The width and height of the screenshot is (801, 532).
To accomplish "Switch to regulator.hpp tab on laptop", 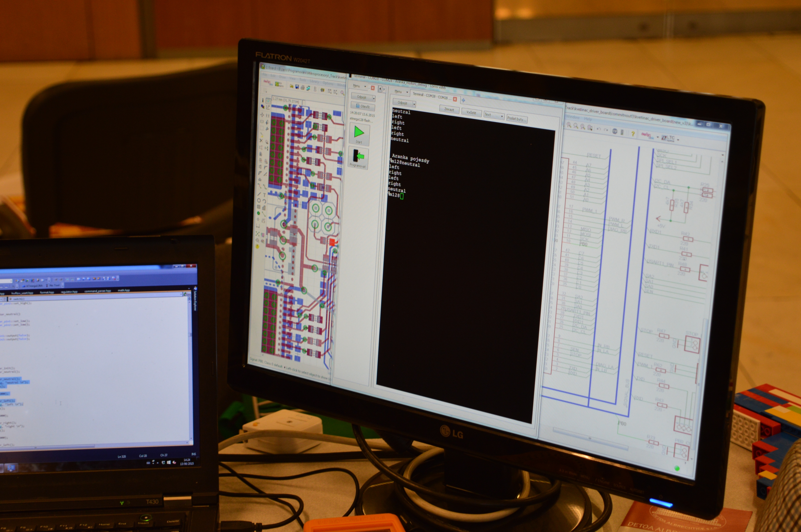I will [69, 292].
